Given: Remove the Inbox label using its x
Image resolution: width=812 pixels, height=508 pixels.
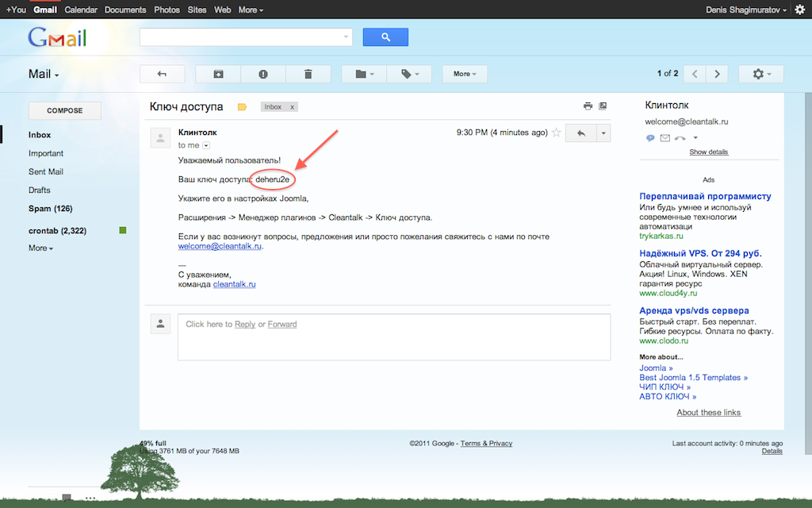Looking at the screenshot, I should point(292,106).
